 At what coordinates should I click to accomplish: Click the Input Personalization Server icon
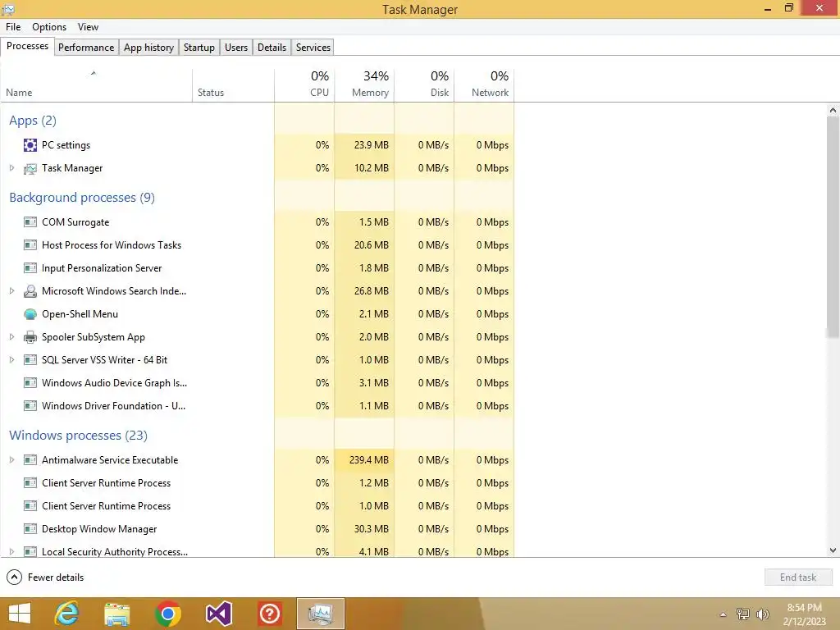click(x=30, y=268)
